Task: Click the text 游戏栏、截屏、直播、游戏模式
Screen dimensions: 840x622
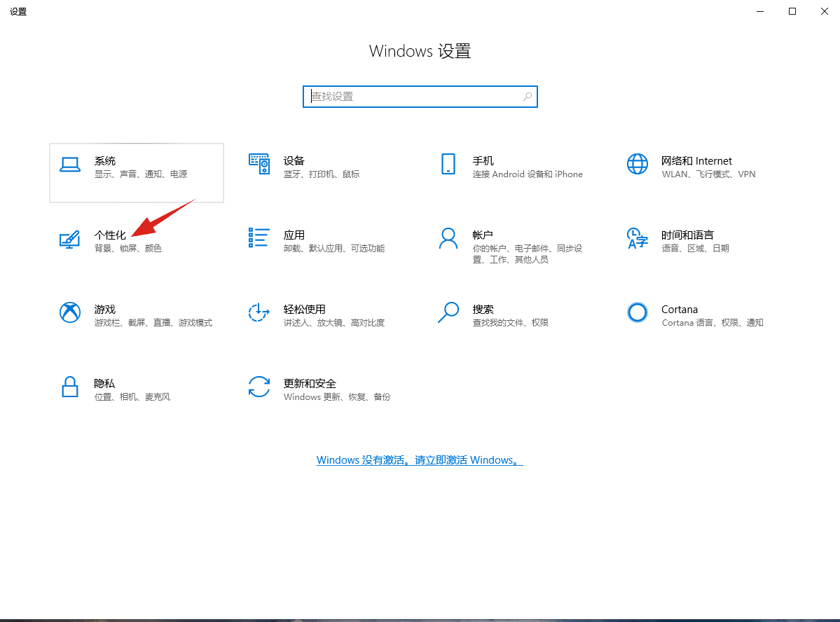Action: pos(153,322)
